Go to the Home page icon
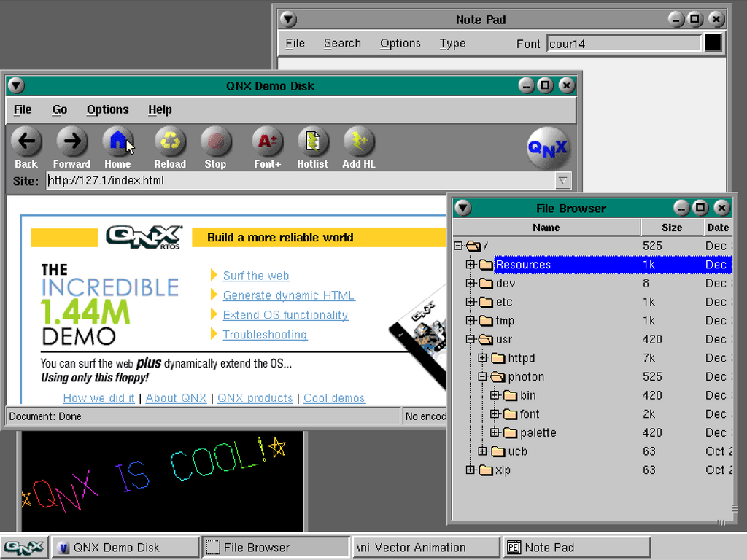This screenshot has height=560, width=747. pos(117,141)
